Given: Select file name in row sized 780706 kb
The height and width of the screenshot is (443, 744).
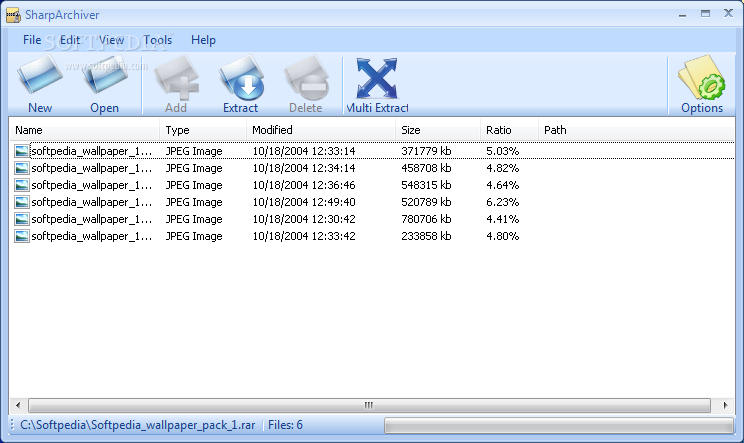Looking at the screenshot, I should click(x=92, y=219).
